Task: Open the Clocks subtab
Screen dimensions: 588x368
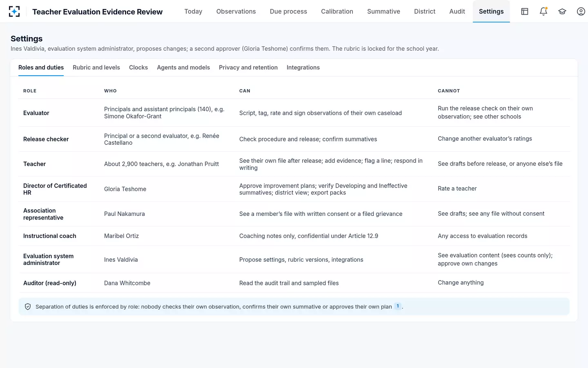Action: 138,67
